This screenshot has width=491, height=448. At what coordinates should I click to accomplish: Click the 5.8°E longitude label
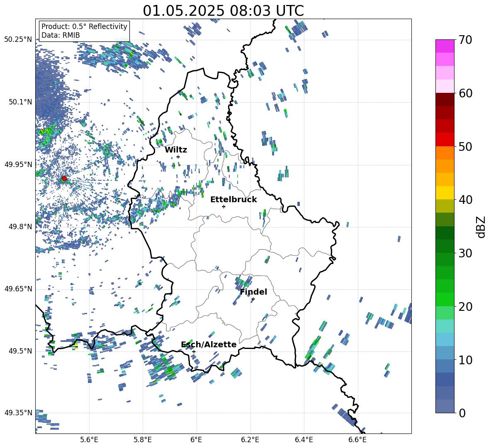143,440
